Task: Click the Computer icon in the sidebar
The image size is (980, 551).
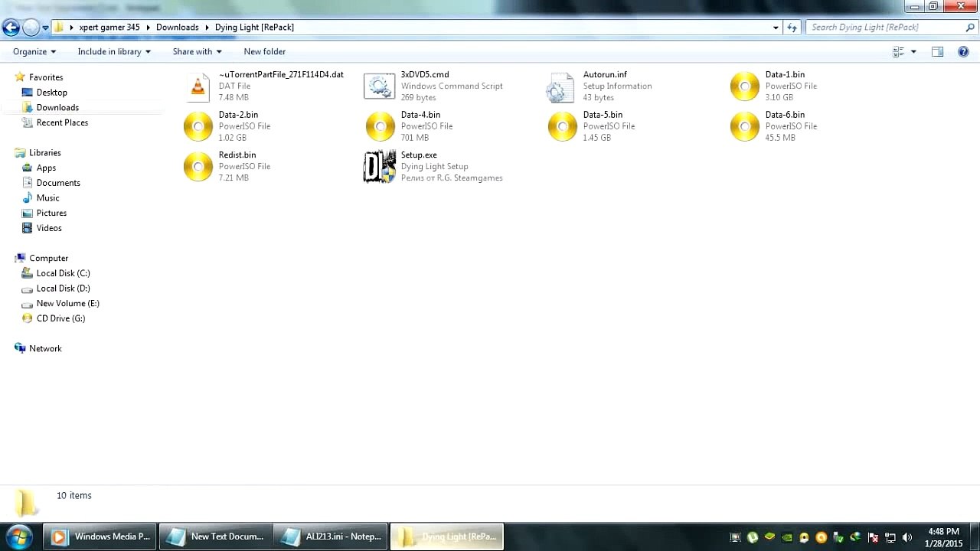Action: [x=21, y=259]
